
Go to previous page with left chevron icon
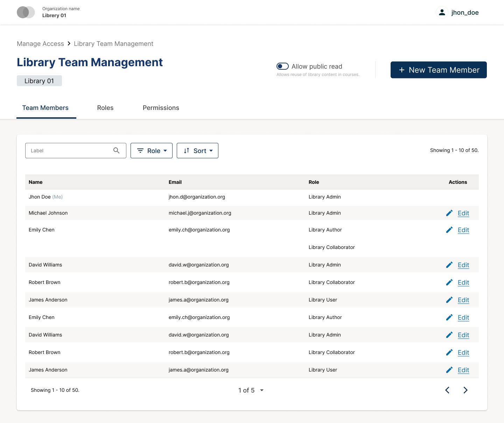point(447,390)
